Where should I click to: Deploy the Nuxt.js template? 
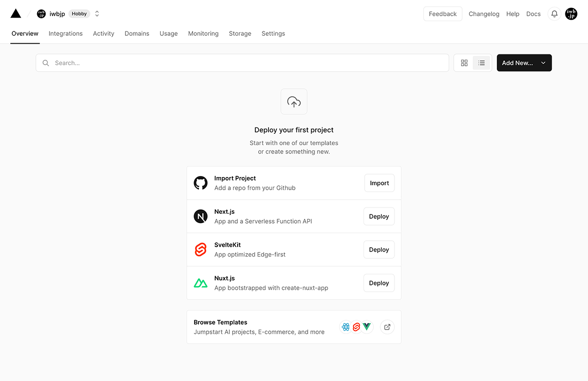coord(379,283)
